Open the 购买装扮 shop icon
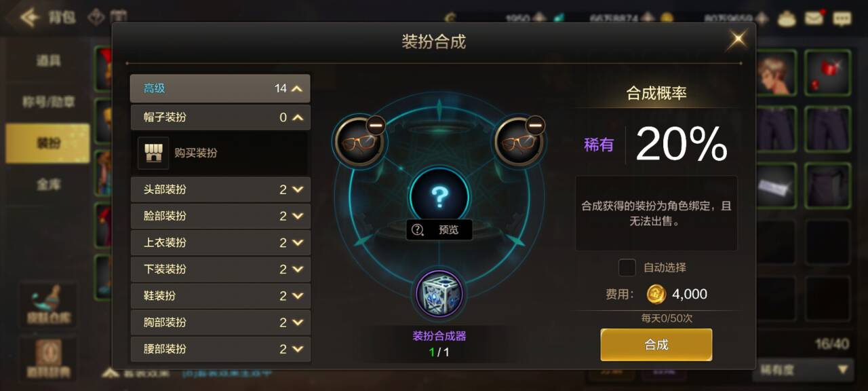This screenshot has height=391, width=868. [153, 153]
